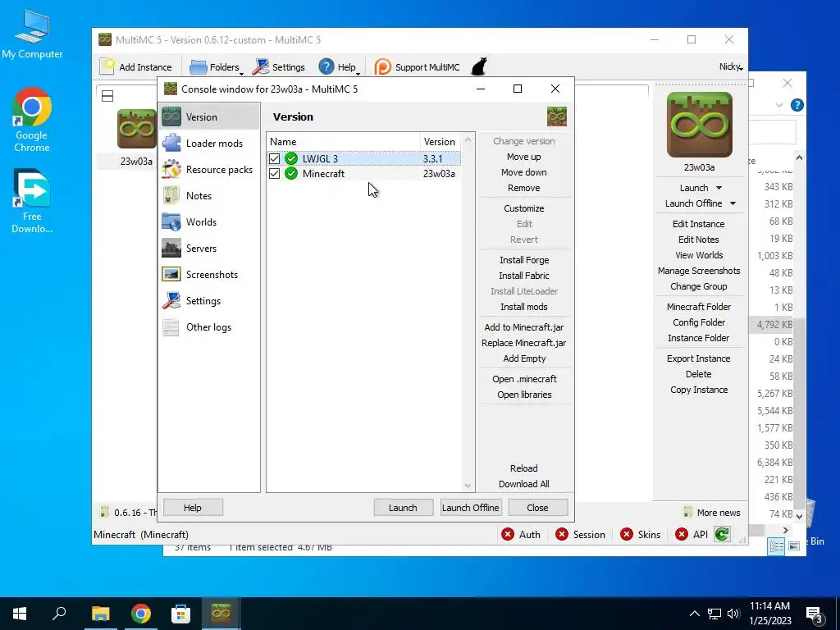Click Help button in console window
This screenshot has height=630, width=840.
[193, 507]
